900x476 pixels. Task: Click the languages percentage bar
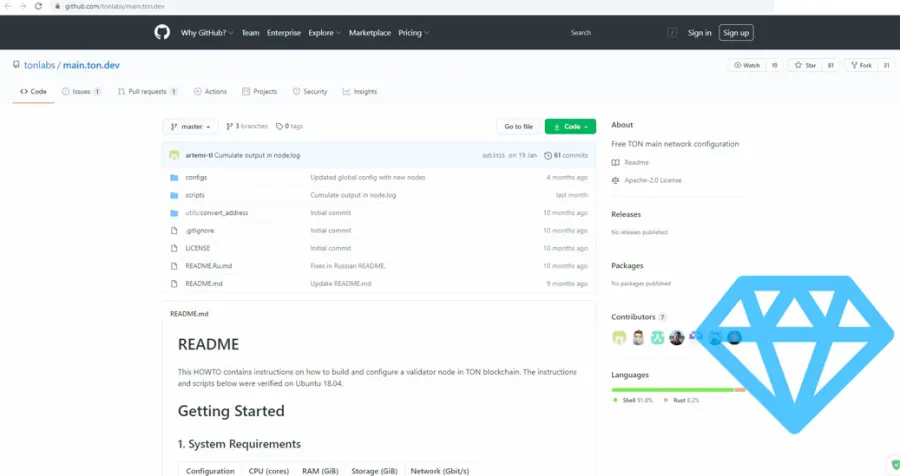[x=678, y=390]
